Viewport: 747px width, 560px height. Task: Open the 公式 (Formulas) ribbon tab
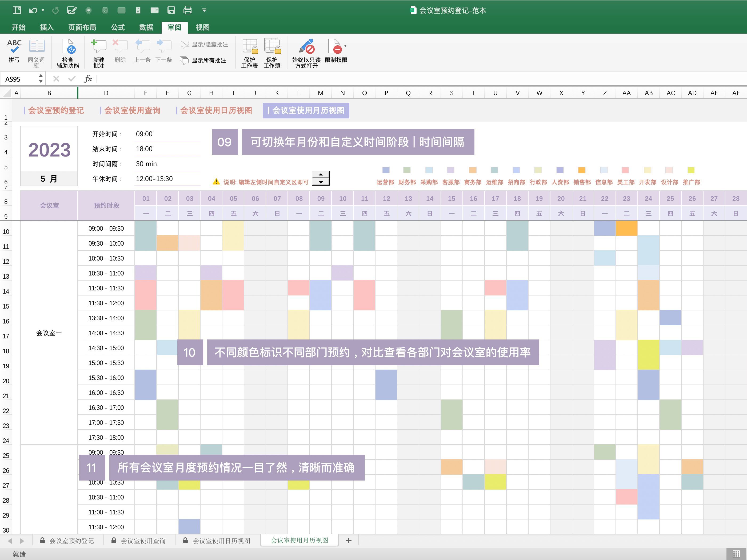click(x=118, y=27)
